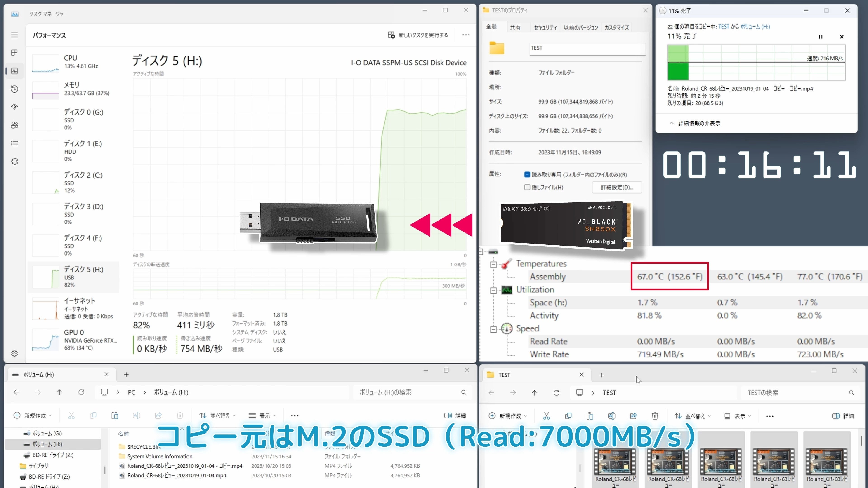
Task: Collapse the Speed tree node
Action: click(x=493, y=329)
